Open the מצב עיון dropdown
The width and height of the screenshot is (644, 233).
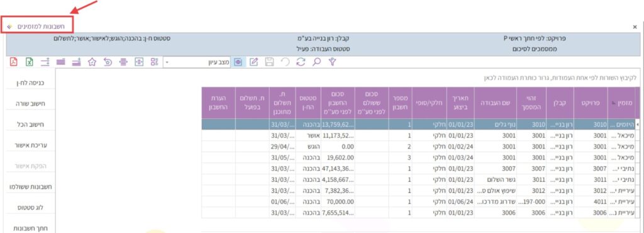point(197,62)
